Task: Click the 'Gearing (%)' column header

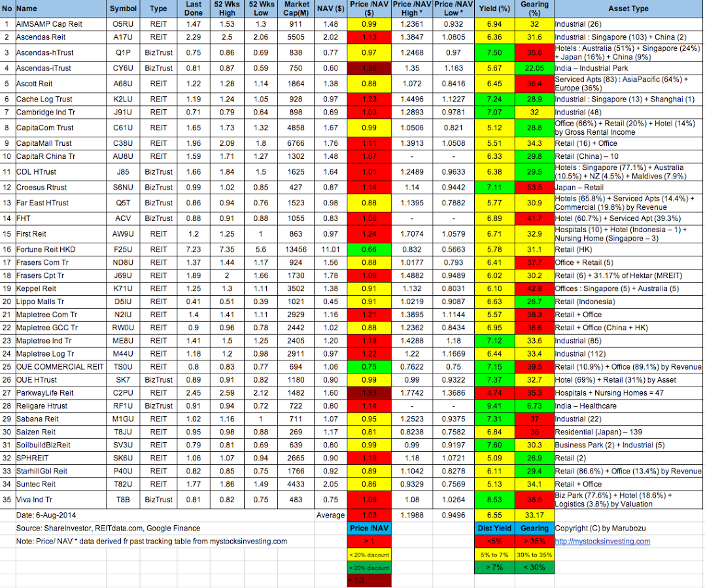Action: point(534,9)
